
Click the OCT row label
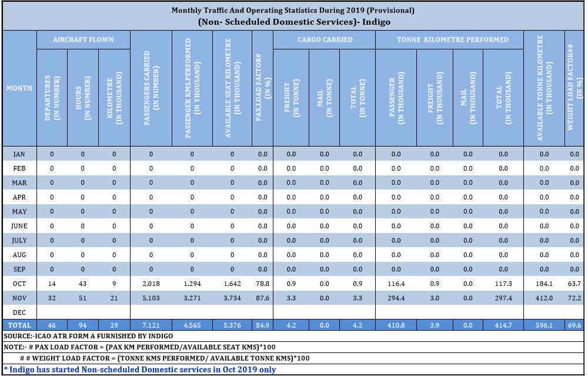click(x=19, y=284)
